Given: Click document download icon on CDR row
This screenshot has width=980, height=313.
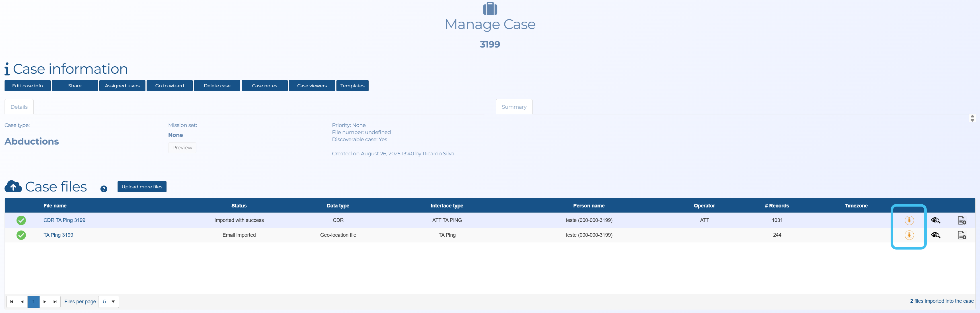Looking at the screenshot, I should click(961, 220).
